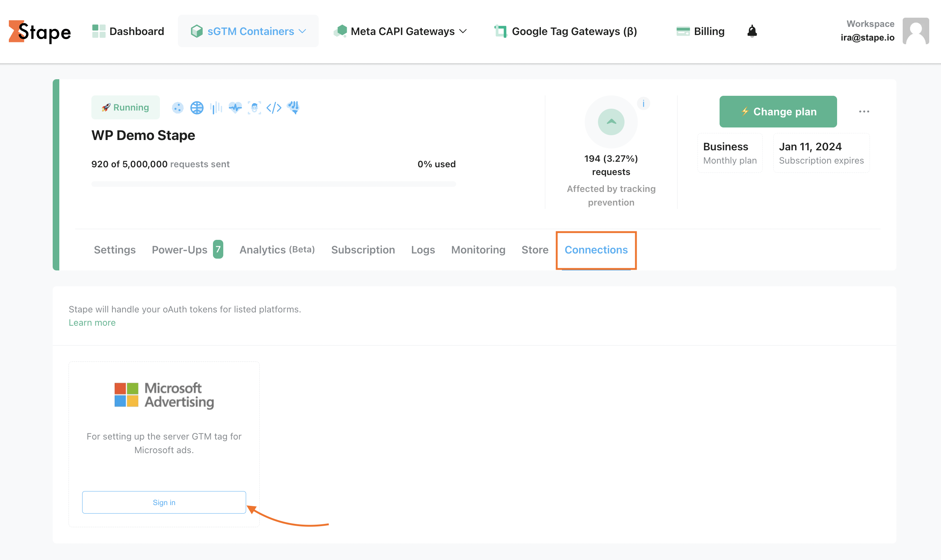Screen dimensions: 941x560
Task: Click the green Change plan button
Action: [778, 112]
